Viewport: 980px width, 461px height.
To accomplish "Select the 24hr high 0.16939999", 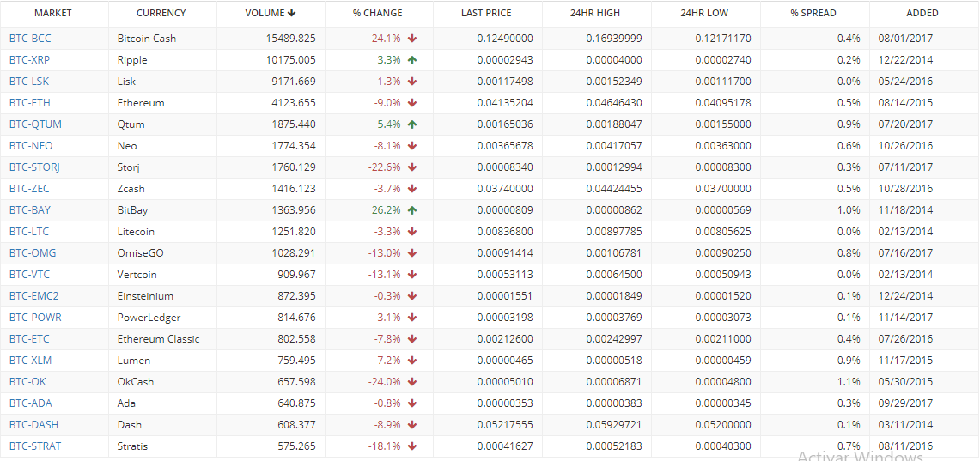I will (614, 39).
